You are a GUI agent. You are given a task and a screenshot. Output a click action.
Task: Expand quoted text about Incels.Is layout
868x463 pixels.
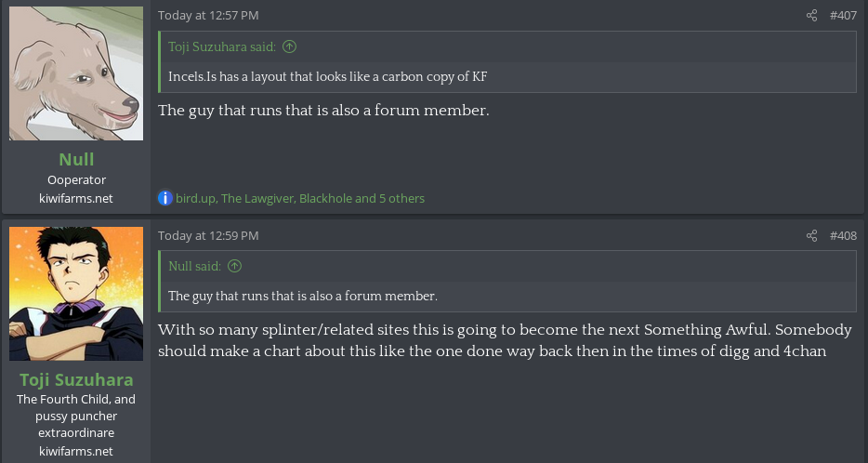tap(327, 77)
